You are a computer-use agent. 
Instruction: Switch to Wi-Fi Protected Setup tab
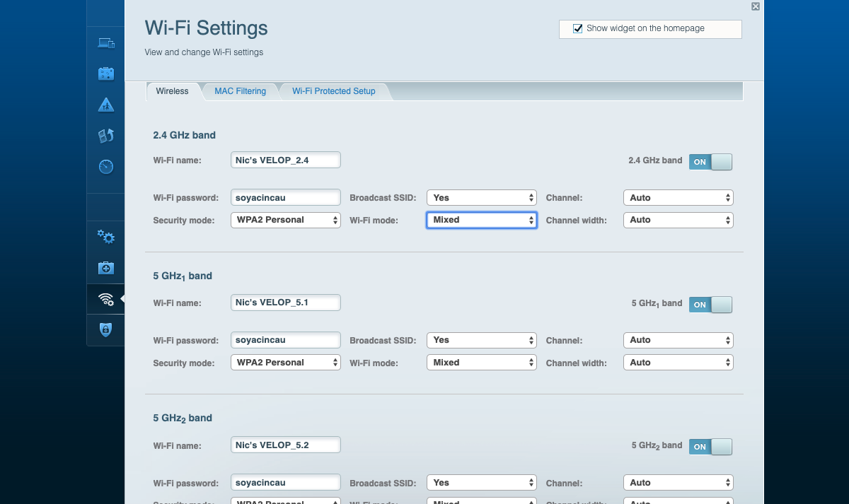point(334,91)
